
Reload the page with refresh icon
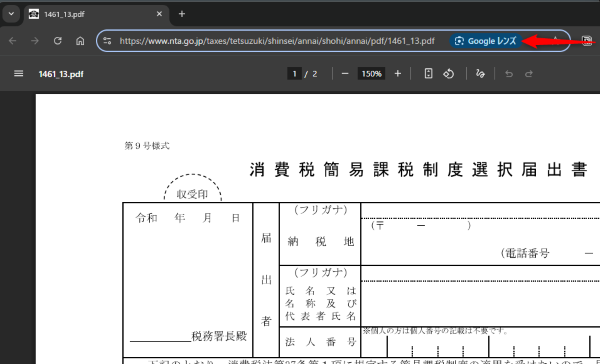click(57, 41)
